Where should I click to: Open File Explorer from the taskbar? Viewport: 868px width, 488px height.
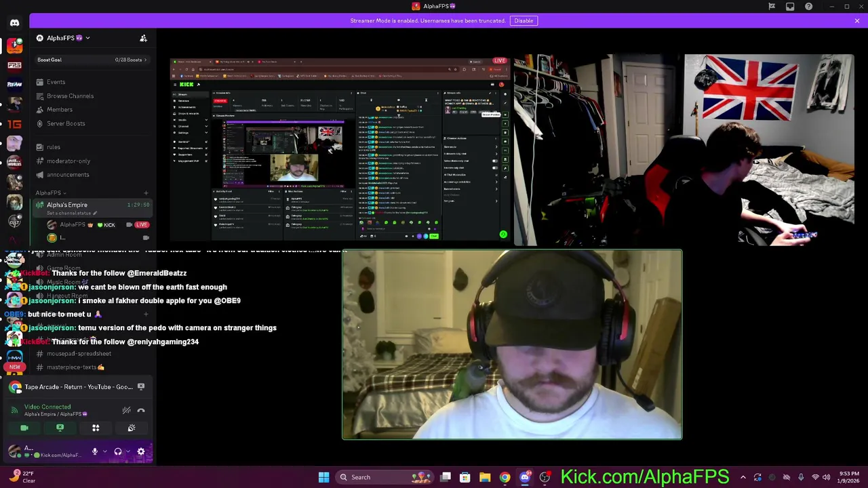coord(485,477)
